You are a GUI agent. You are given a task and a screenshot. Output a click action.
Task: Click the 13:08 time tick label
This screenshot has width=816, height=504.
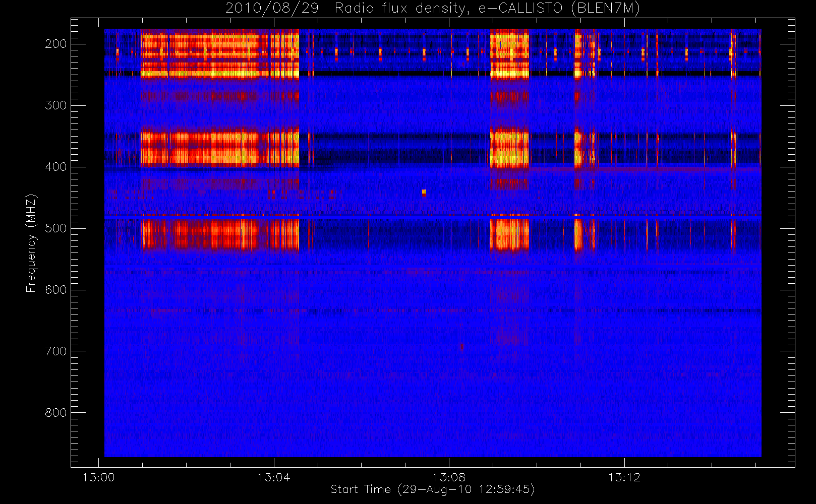point(449,477)
